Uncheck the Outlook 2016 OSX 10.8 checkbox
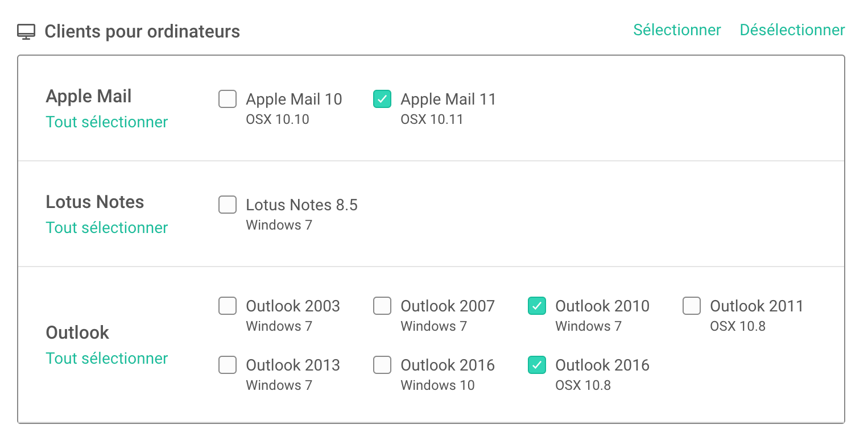 pyautogui.click(x=537, y=365)
